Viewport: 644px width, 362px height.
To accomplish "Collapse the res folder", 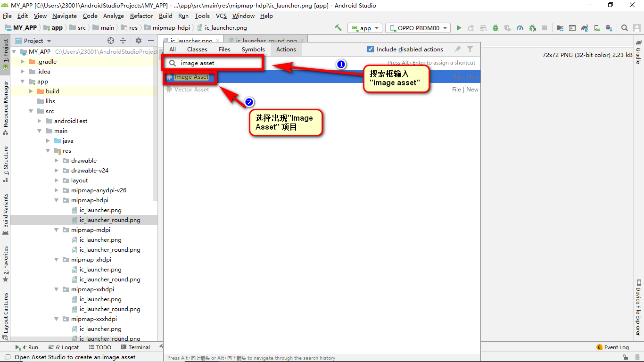I will [x=48, y=151].
